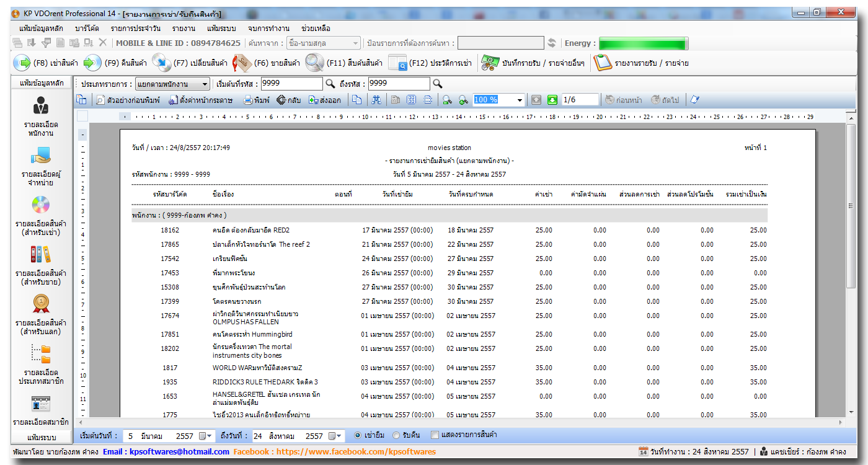Enable the แสดงรายการสินค้า checkbox
The height and width of the screenshot is (465, 868).
(x=435, y=435)
